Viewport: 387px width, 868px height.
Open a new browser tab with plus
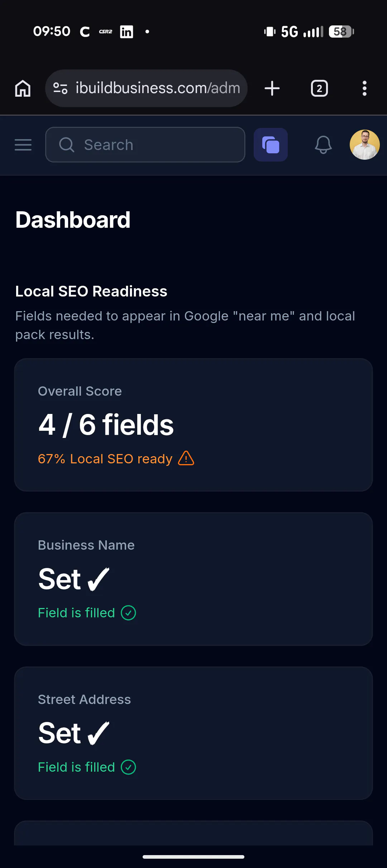point(272,88)
